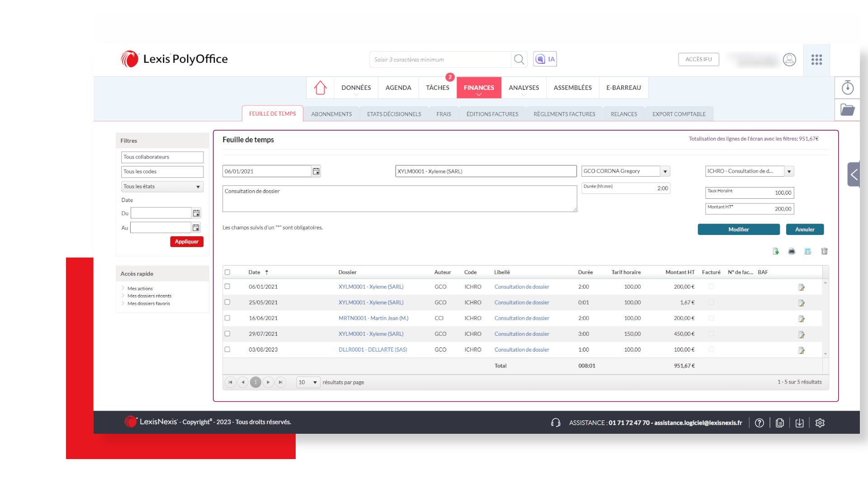Select the 16/06/2021 row checkbox
Image resolution: width=868 pixels, height=488 pixels.
coord(227,318)
